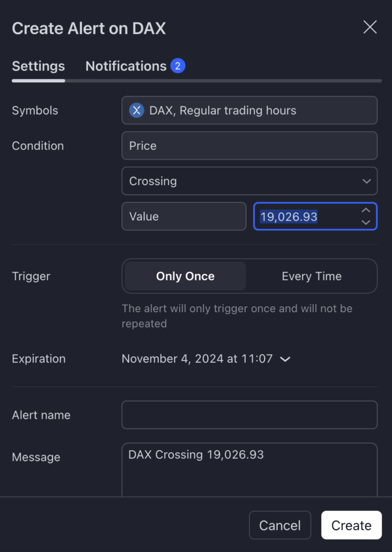The image size is (392, 552).
Task: Select the Every Time trigger option
Action: point(312,276)
